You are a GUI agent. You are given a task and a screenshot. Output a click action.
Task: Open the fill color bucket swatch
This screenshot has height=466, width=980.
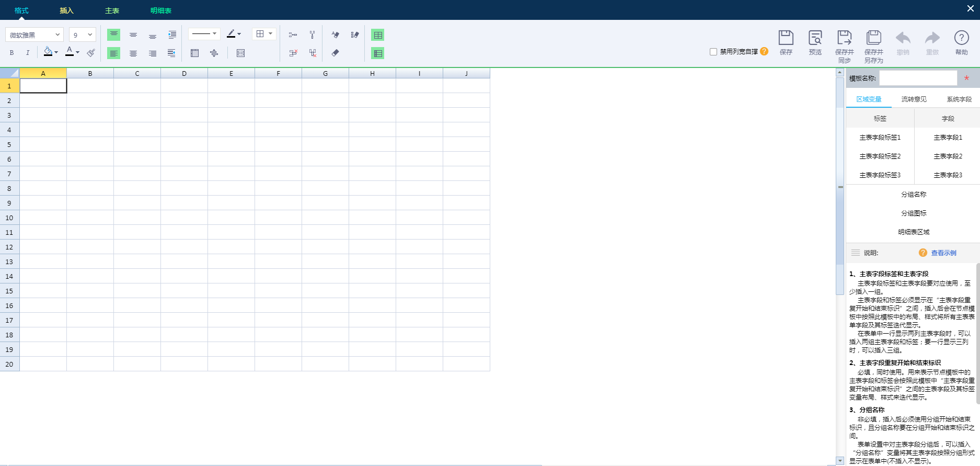coord(48,52)
